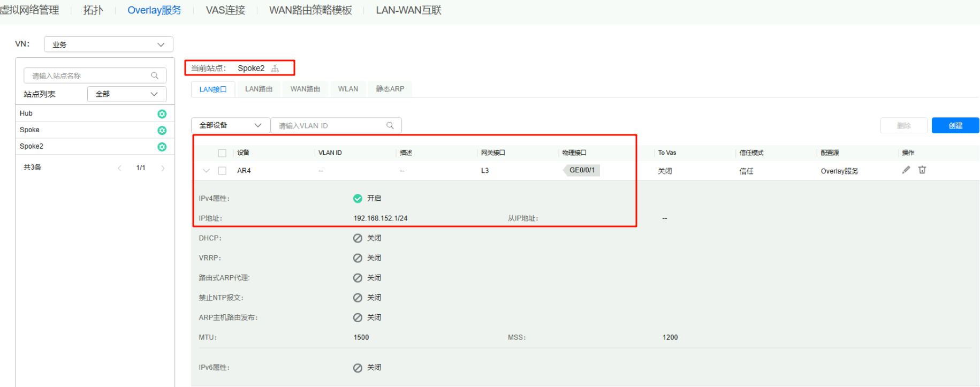Click the trash delete icon for AR4

point(922,170)
